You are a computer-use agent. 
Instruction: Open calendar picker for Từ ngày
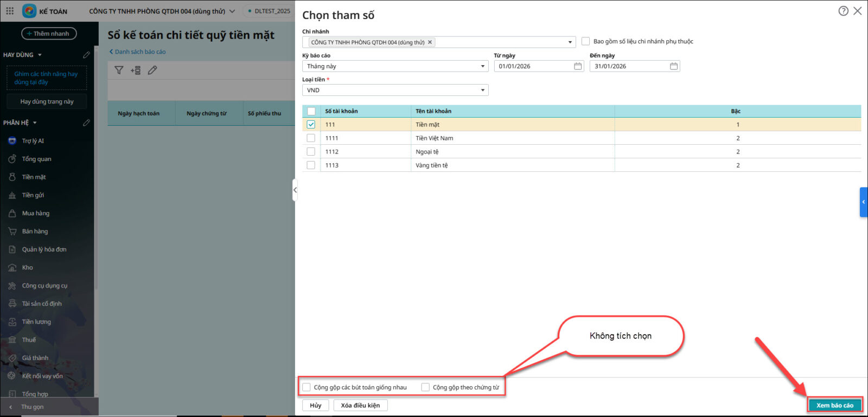(578, 66)
